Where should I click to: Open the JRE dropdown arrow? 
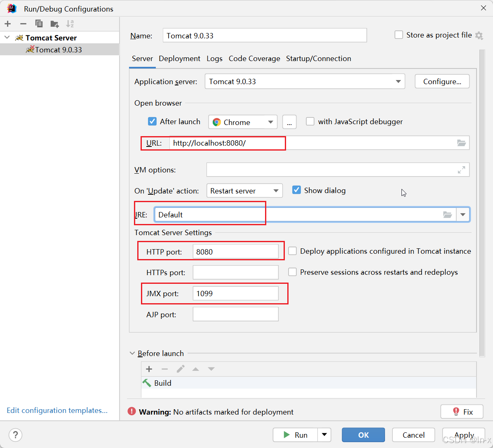(x=463, y=215)
